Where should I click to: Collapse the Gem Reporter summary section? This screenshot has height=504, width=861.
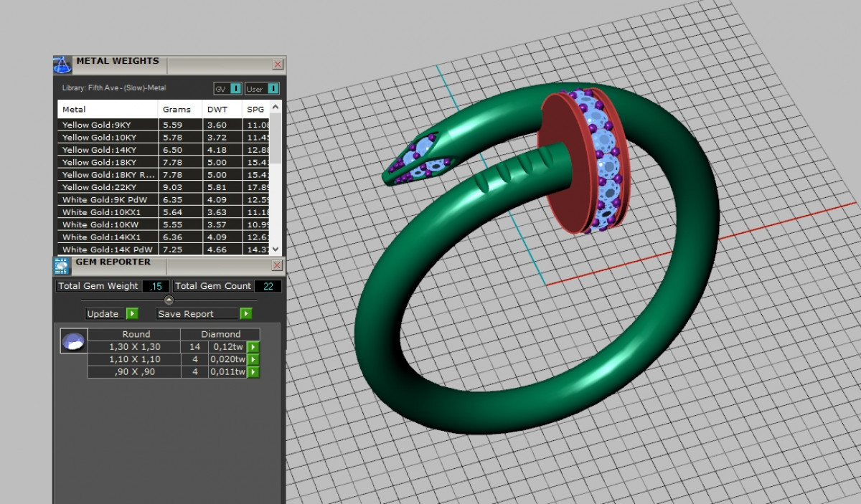tap(169, 300)
